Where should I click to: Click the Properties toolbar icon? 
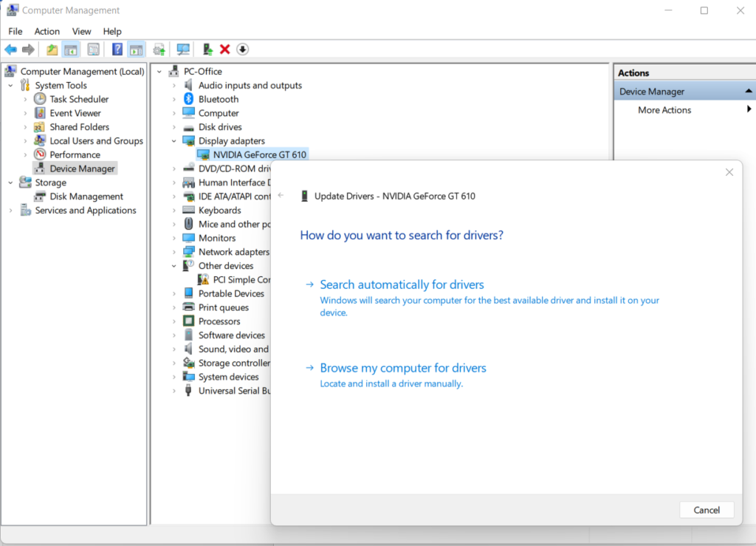pyautogui.click(x=94, y=50)
